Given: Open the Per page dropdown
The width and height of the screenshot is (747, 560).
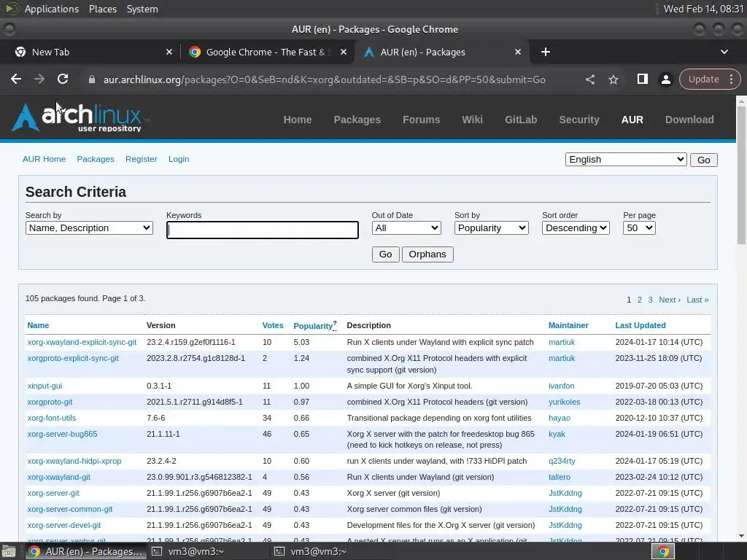Looking at the screenshot, I should pos(639,228).
